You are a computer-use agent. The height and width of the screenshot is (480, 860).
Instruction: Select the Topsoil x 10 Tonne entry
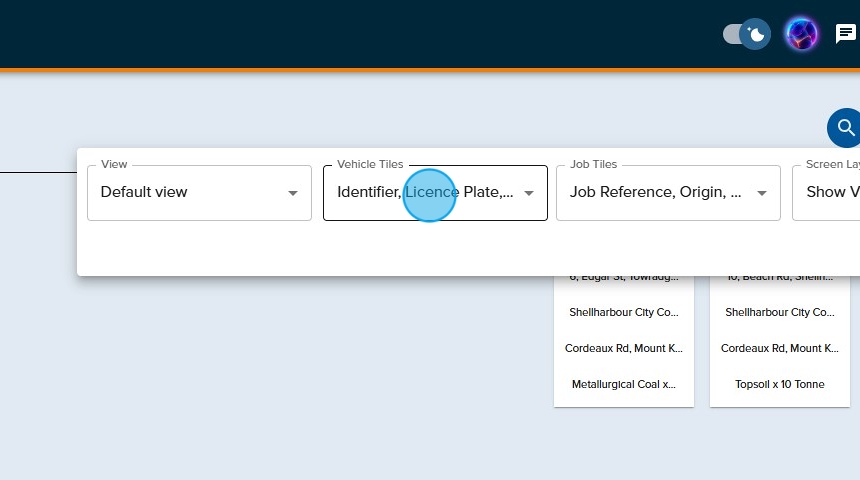click(780, 384)
